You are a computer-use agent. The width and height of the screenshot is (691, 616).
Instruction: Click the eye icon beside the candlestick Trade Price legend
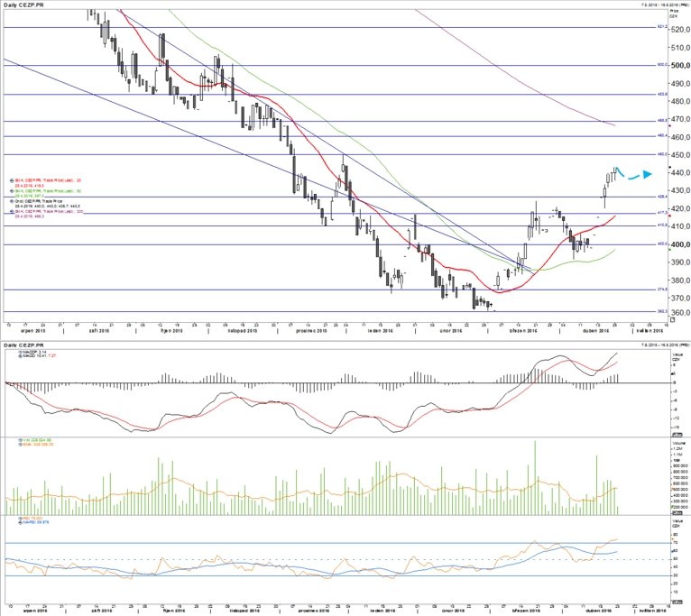coord(12,201)
